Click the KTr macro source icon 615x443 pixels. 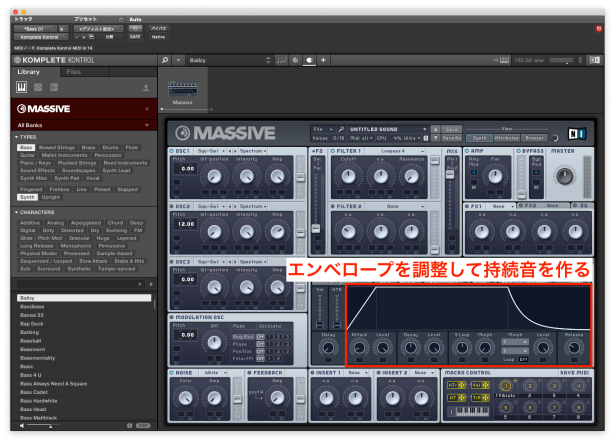coord(454,384)
